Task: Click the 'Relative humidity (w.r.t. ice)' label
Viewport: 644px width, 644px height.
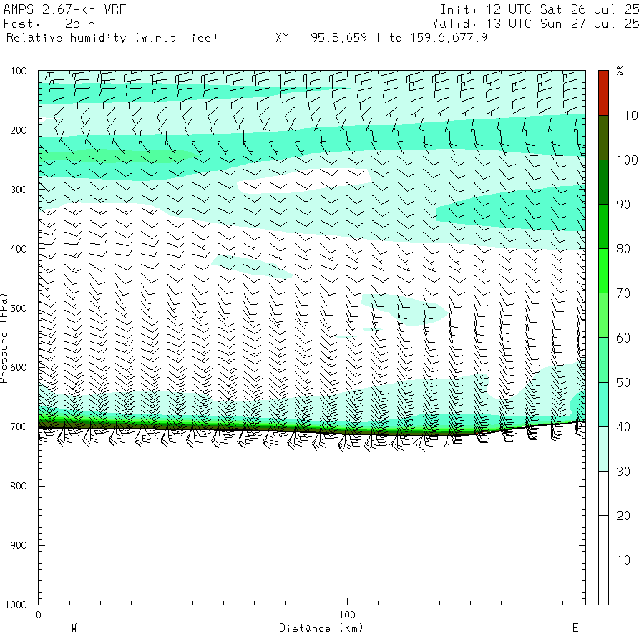Action: [x=112, y=38]
